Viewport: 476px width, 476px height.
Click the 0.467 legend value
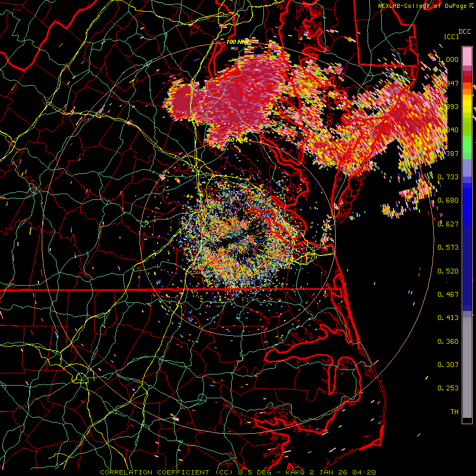click(x=448, y=295)
